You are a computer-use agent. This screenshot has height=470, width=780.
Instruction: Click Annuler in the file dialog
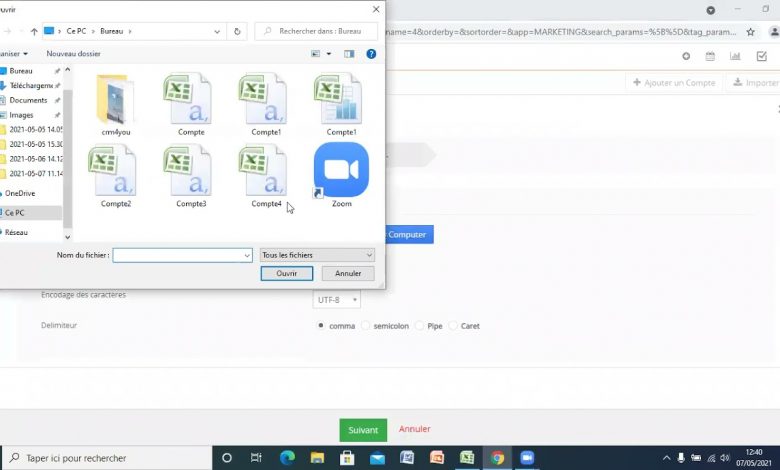pos(348,273)
